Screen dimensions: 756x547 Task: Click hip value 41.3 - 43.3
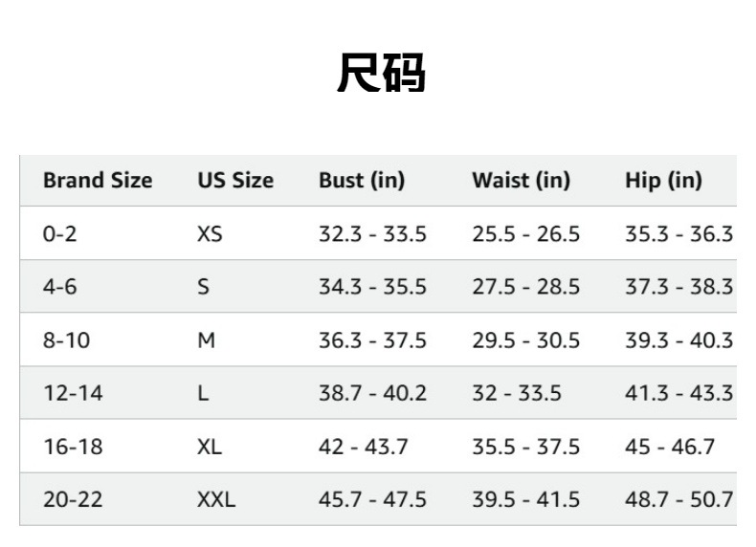[x=678, y=393]
